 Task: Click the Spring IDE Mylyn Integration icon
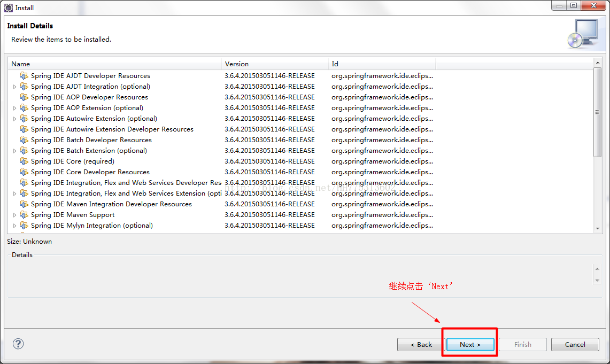(24, 225)
